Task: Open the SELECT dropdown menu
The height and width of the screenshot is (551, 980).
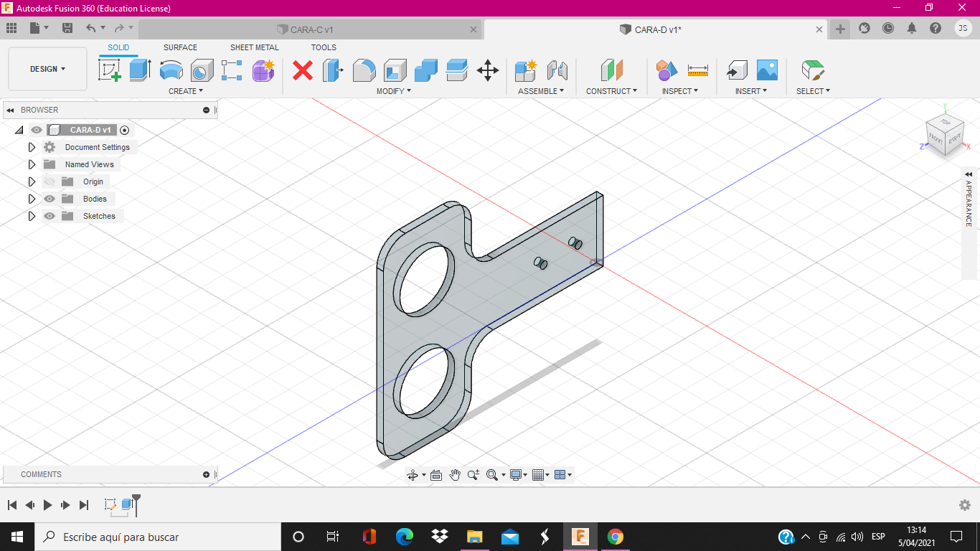Action: (x=813, y=91)
